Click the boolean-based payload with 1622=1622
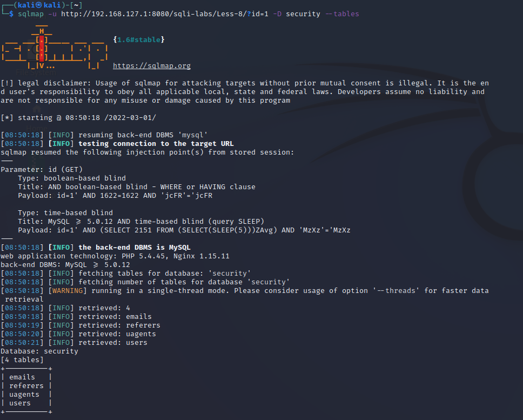523x420 pixels. tap(115, 196)
